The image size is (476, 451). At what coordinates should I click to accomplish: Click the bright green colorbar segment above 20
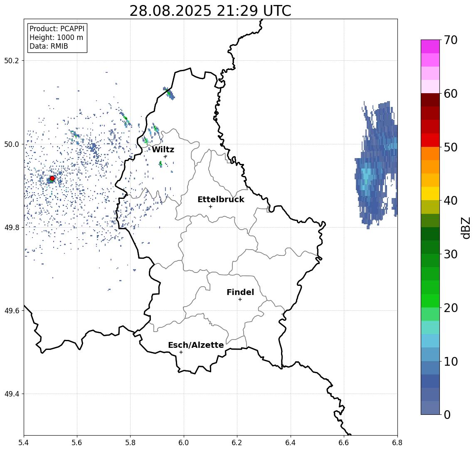click(x=430, y=300)
